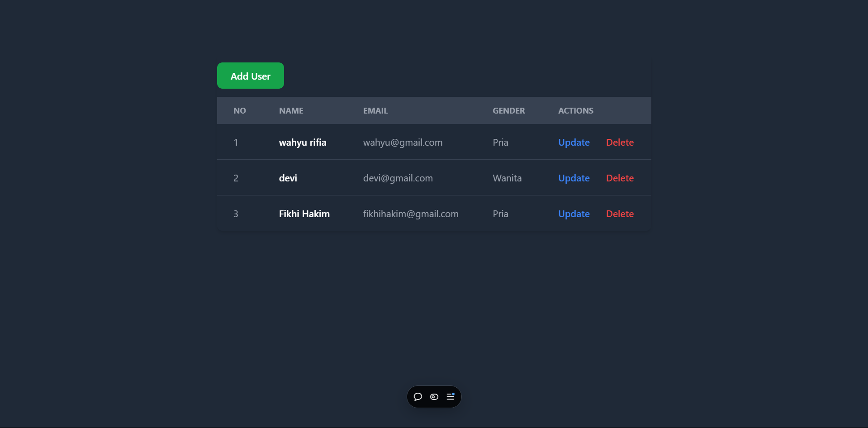Remove devi using the Delete link
Screen dimensions: 868x428
click(620, 178)
